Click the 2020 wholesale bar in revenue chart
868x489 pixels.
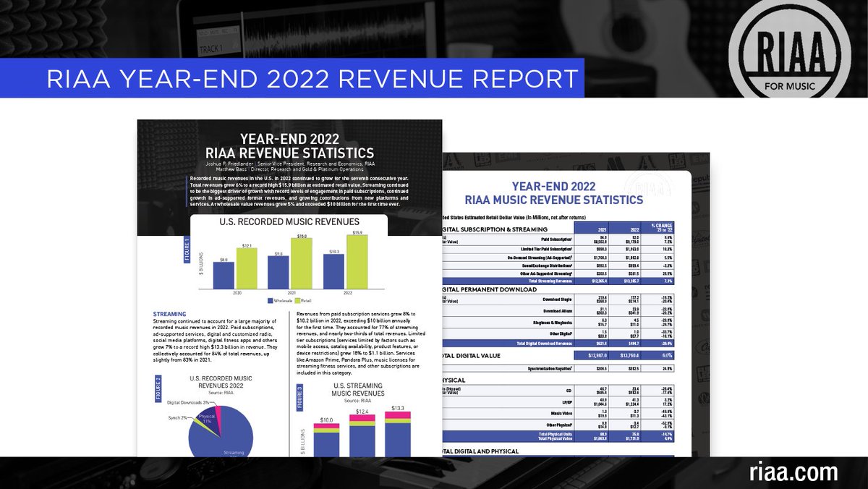(x=224, y=274)
